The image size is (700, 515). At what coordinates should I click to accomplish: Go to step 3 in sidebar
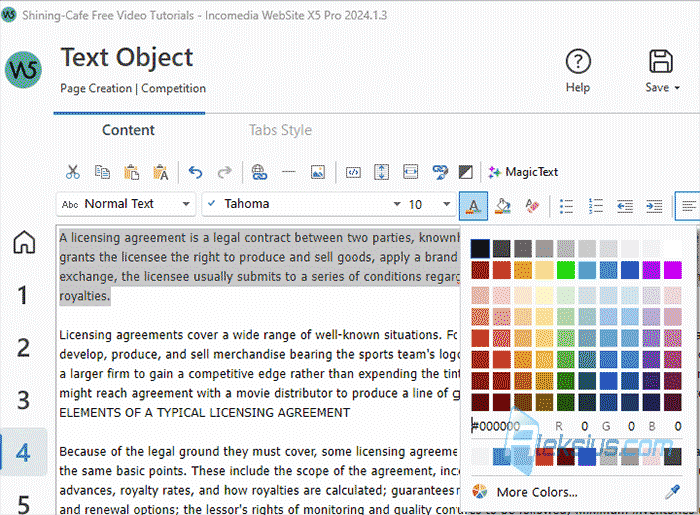pos(23,400)
